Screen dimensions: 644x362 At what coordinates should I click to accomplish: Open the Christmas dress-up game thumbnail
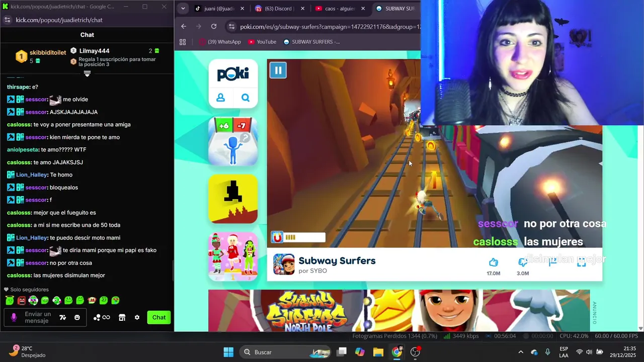(233, 256)
